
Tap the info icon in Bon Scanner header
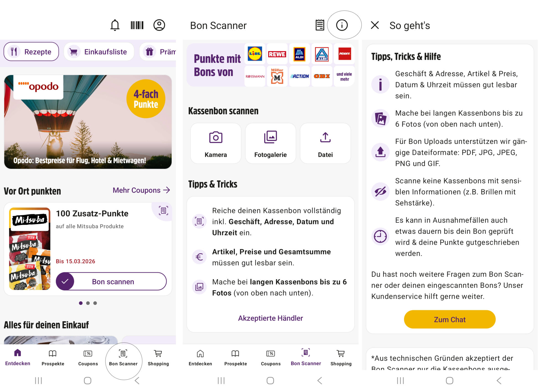342,25
